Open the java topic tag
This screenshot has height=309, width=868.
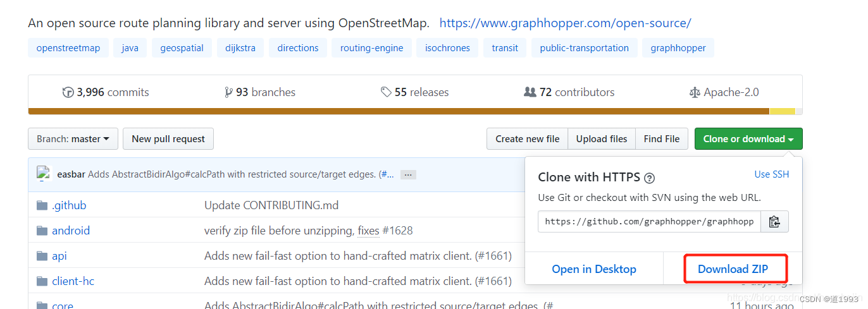[x=130, y=48]
